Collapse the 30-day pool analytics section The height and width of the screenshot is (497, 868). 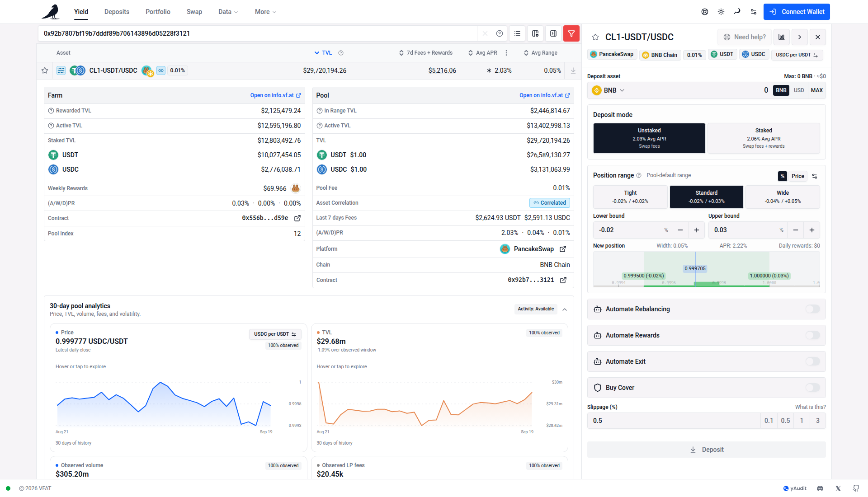pyautogui.click(x=565, y=309)
